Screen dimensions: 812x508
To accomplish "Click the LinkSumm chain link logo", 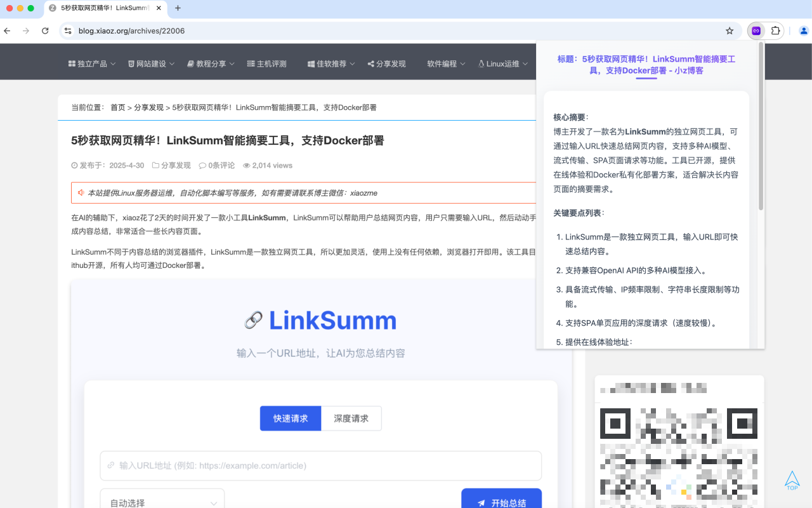I will tap(253, 321).
